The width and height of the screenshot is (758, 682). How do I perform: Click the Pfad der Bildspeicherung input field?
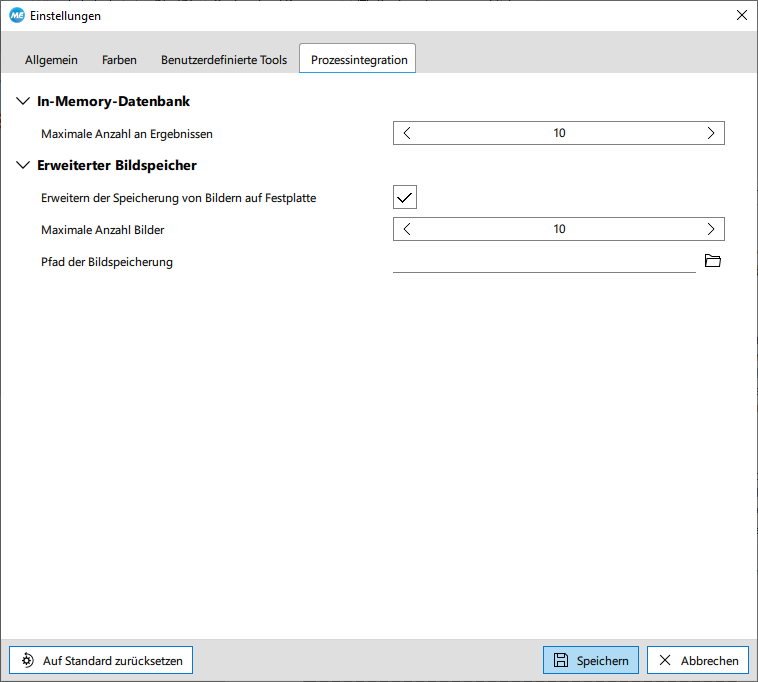tap(543, 261)
